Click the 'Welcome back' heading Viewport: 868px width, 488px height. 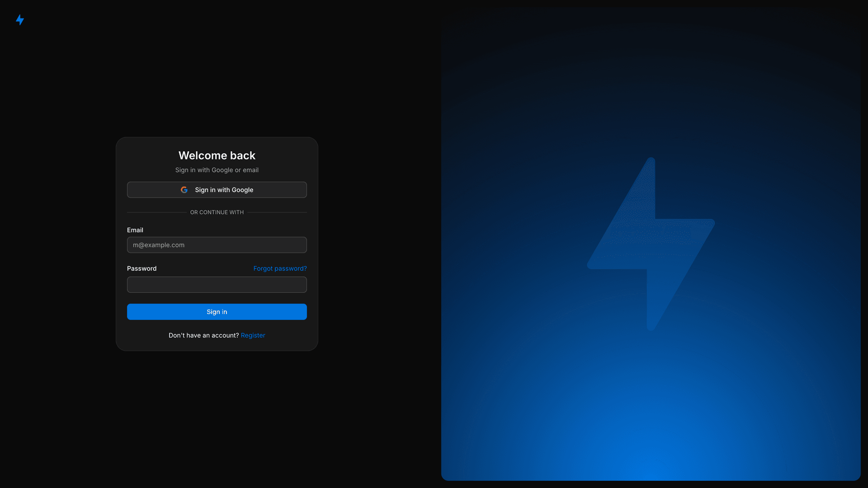(217, 155)
